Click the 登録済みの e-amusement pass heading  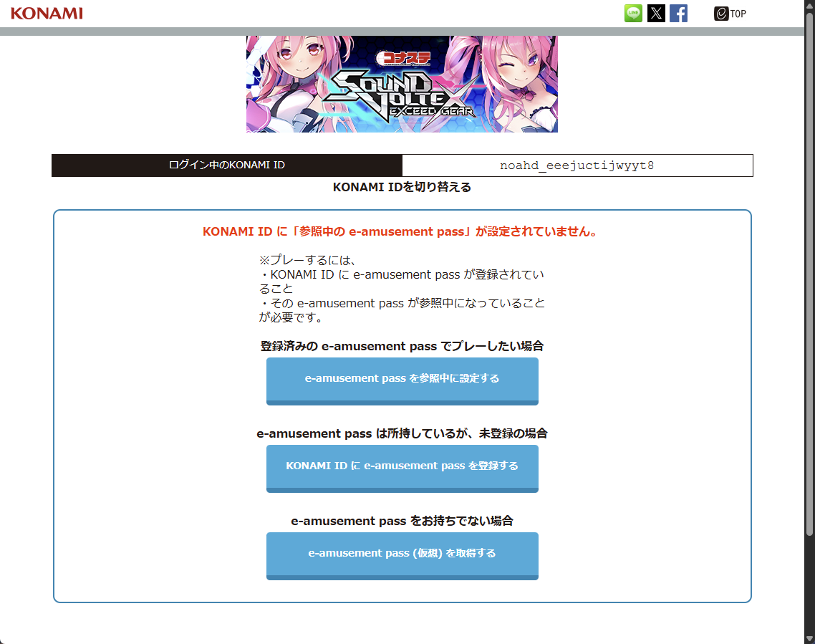[x=402, y=346]
